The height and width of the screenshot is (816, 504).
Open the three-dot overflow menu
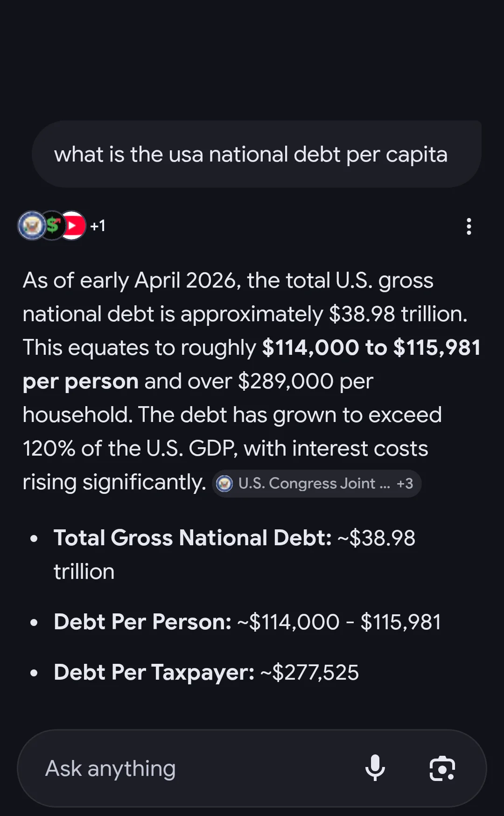click(469, 226)
